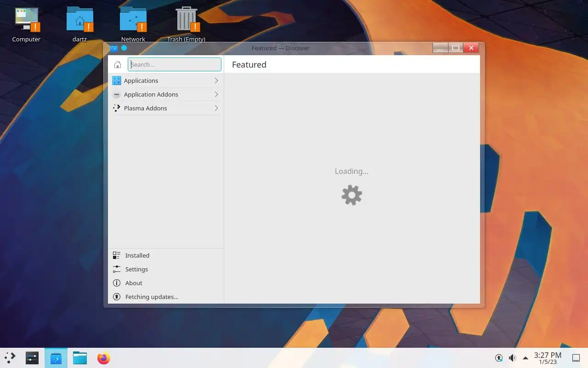
Task: Open the Applications category
Action: [x=166, y=80]
